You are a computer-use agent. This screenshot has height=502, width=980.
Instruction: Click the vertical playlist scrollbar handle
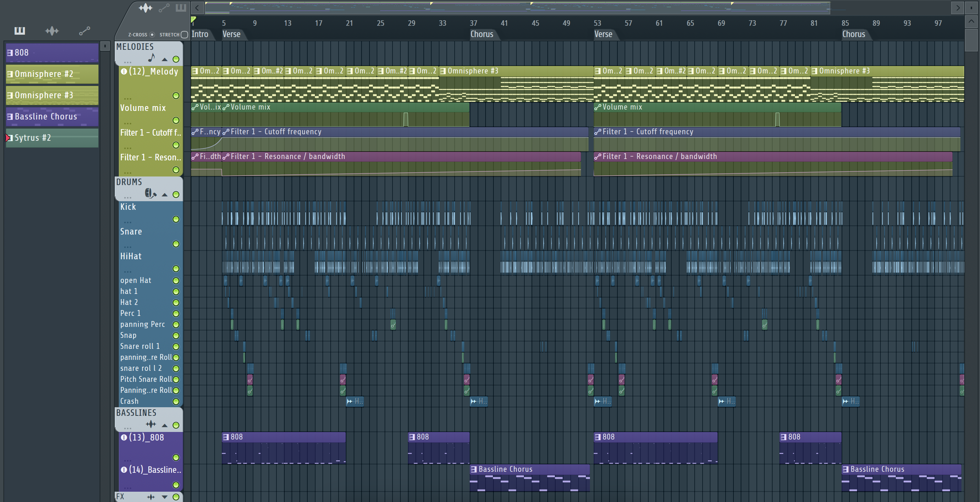pyautogui.click(x=971, y=40)
